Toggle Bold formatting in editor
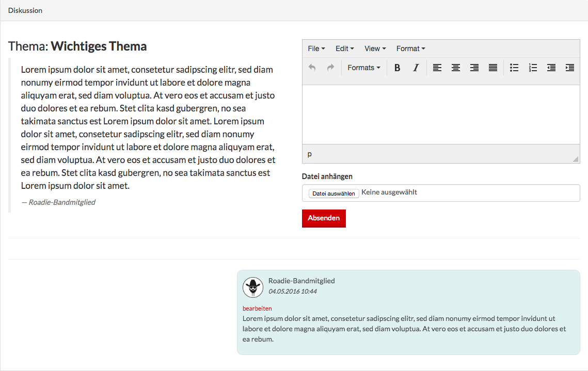Viewport: 588px width, 371px height. tap(397, 68)
